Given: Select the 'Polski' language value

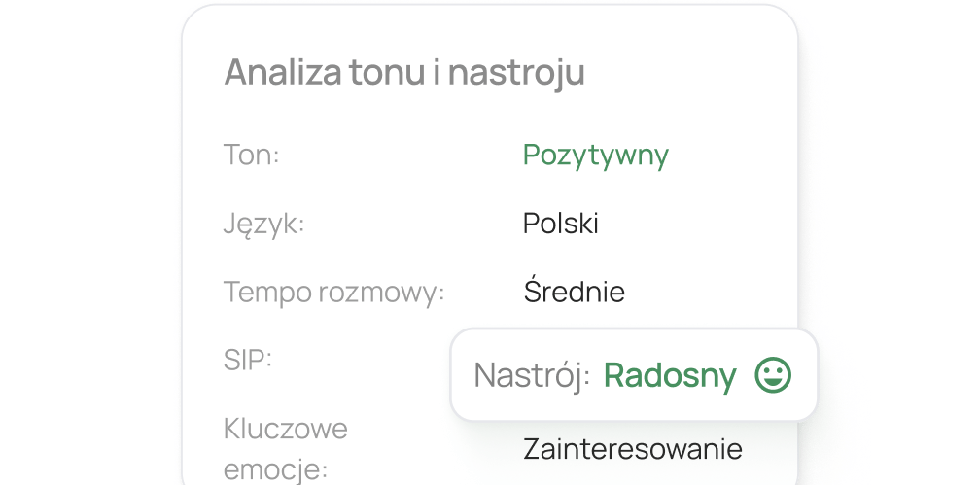Looking at the screenshot, I should [x=560, y=224].
